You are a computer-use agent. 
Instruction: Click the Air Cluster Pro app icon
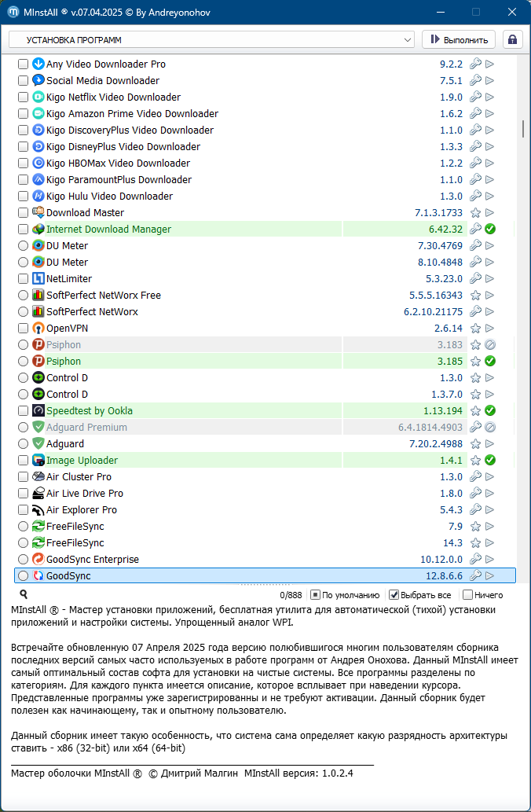click(38, 477)
